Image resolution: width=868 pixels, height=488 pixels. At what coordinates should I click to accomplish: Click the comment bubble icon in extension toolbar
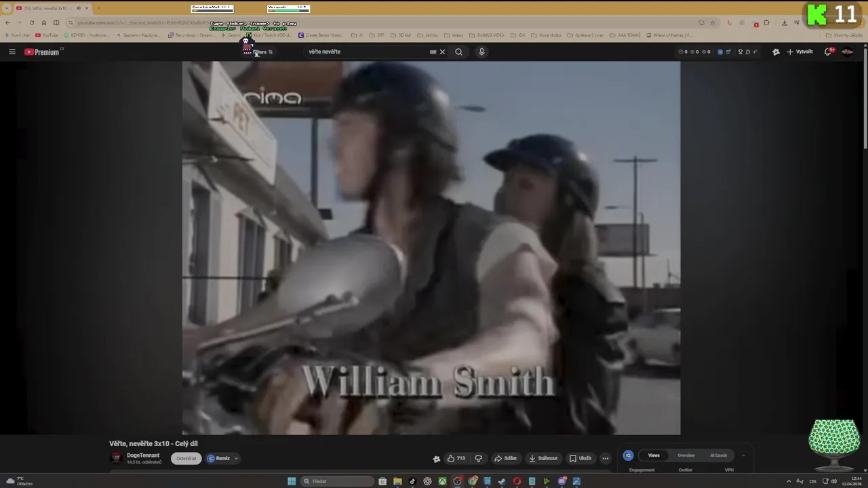click(748, 52)
